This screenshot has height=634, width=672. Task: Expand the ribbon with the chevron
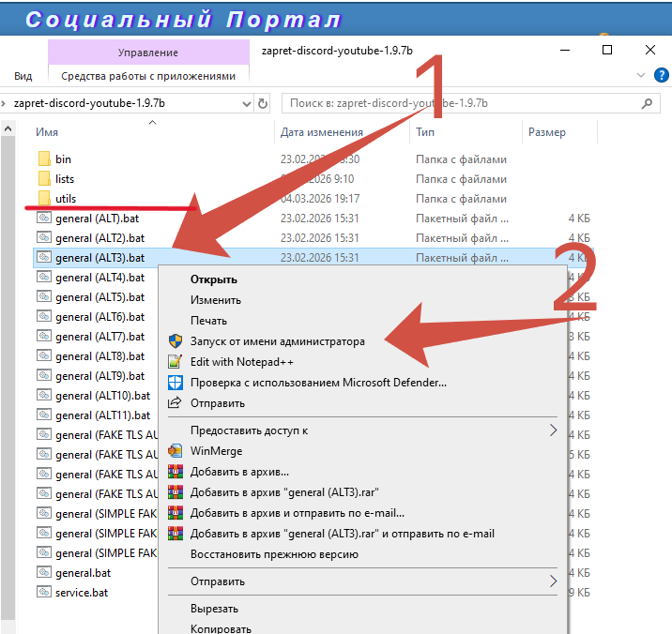pyautogui.click(x=641, y=75)
